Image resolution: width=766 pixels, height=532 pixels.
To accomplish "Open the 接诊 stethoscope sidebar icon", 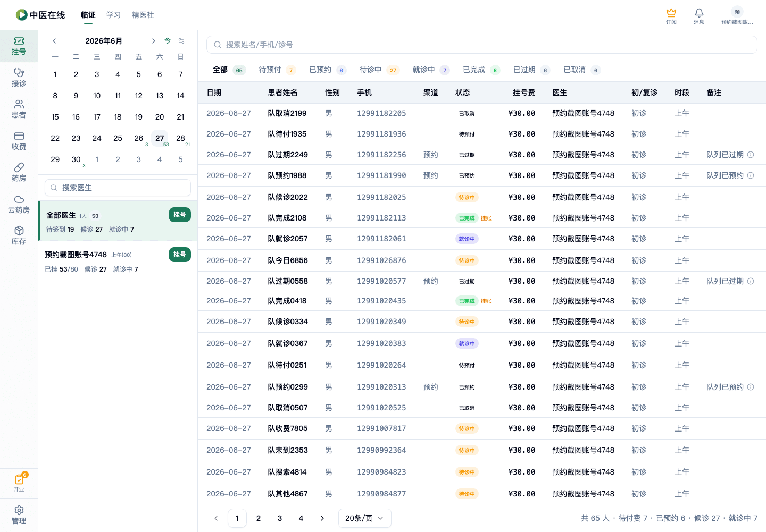I will pos(19,78).
